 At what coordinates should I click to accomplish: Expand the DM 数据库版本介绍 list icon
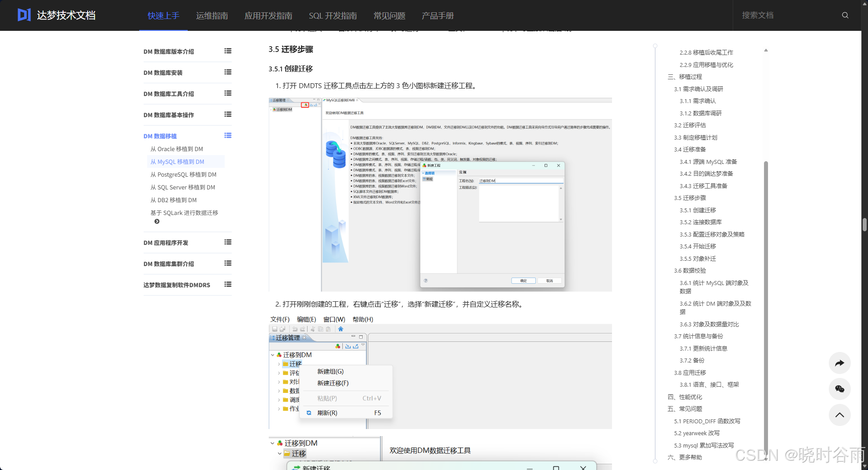pyautogui.click(x=228, y=51)
